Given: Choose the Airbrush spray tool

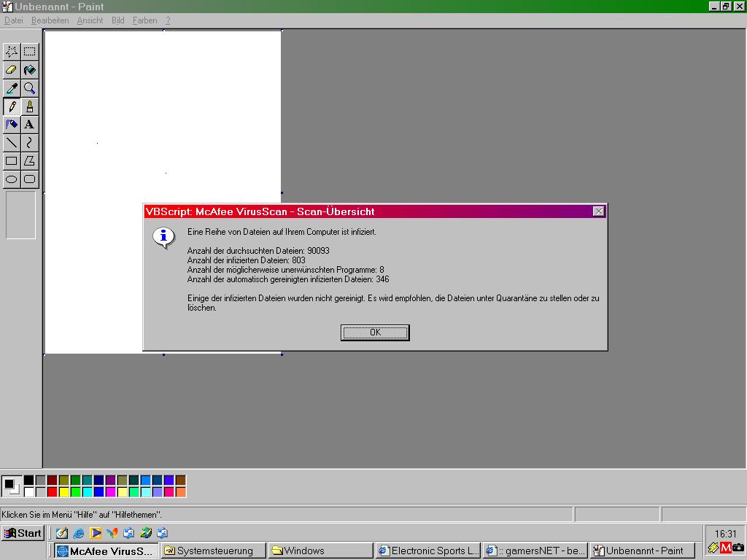Looking at the screenshot, I should pyautogui.click(x=12, y=124).
